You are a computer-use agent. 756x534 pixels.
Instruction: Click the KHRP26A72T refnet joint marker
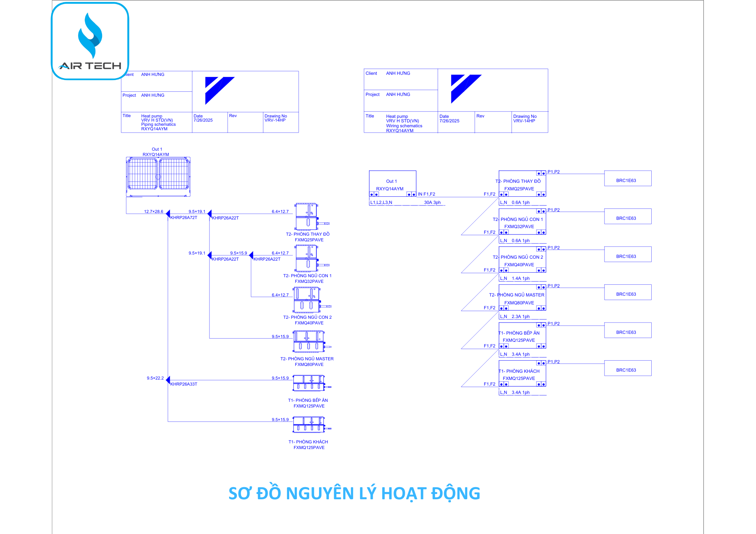168,214
